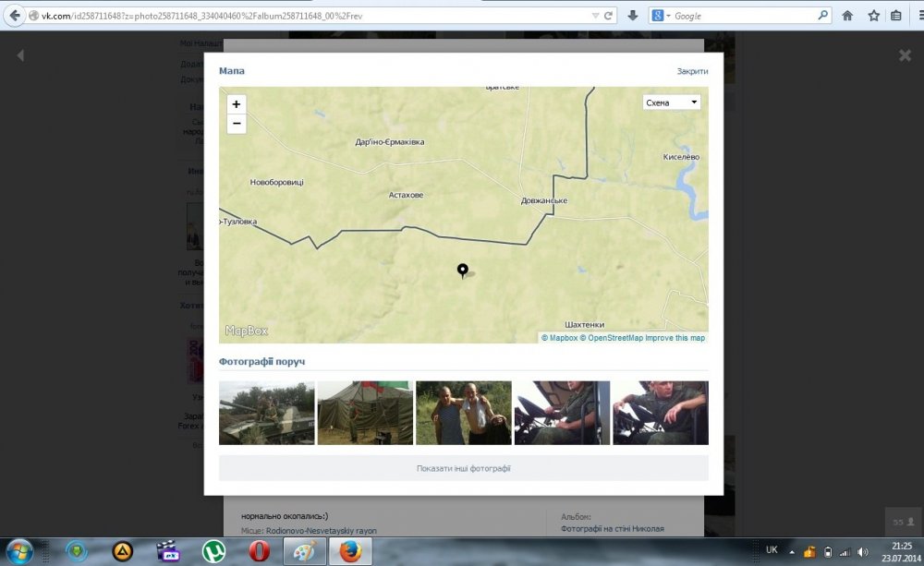Open the OpenStreetMap attribution link
This screenshot has width=924, height=566.
point(611,338)
